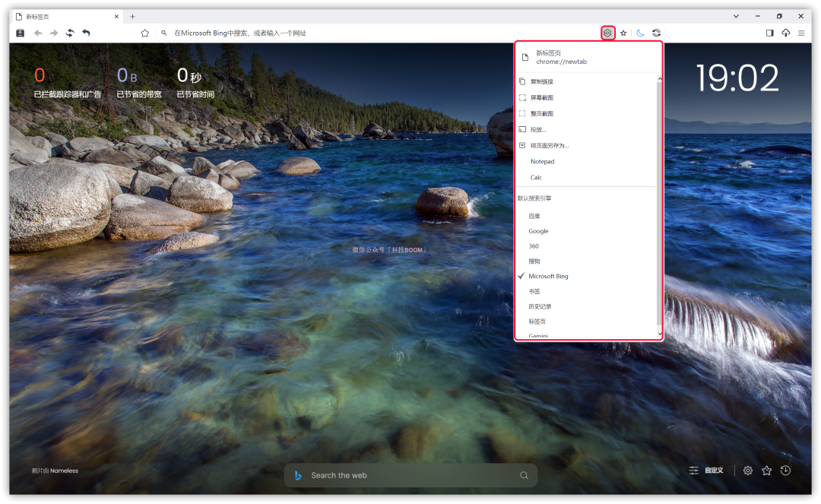Click the magnifier icon in address bar
The image size is (821, 504).
click(164, 33)
